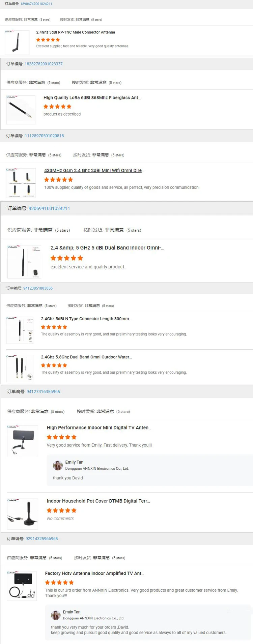Click Emily Tan's avatar in the 'thank you David' reply
The width and height of the screenshot is (253, 644).
click(58, 466)
